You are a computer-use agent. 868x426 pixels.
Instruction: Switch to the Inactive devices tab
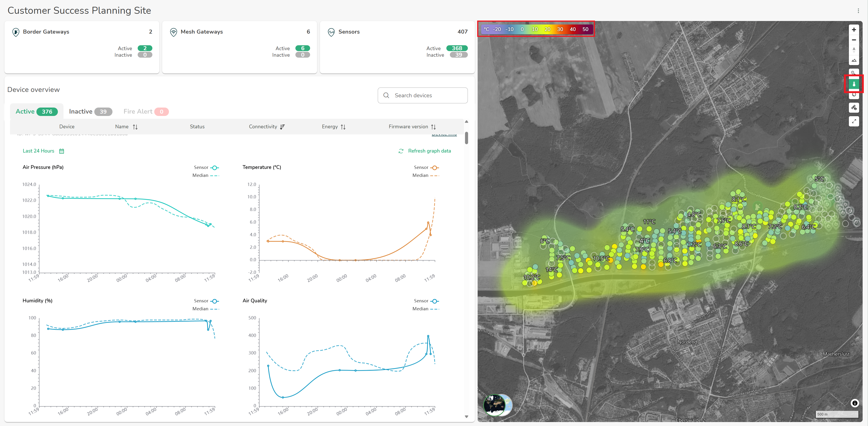90,112
